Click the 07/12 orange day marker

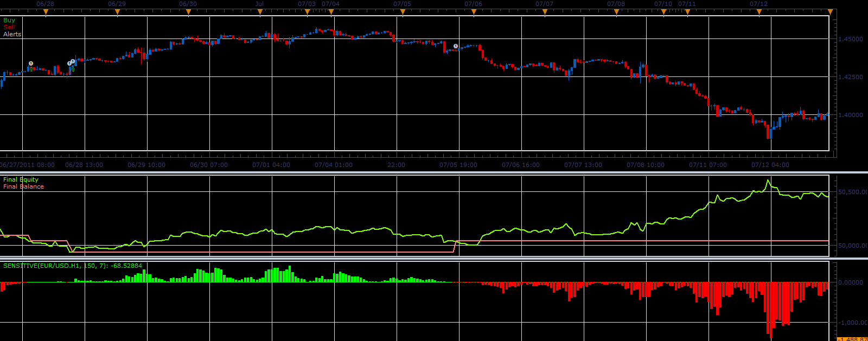pos(759,12)
